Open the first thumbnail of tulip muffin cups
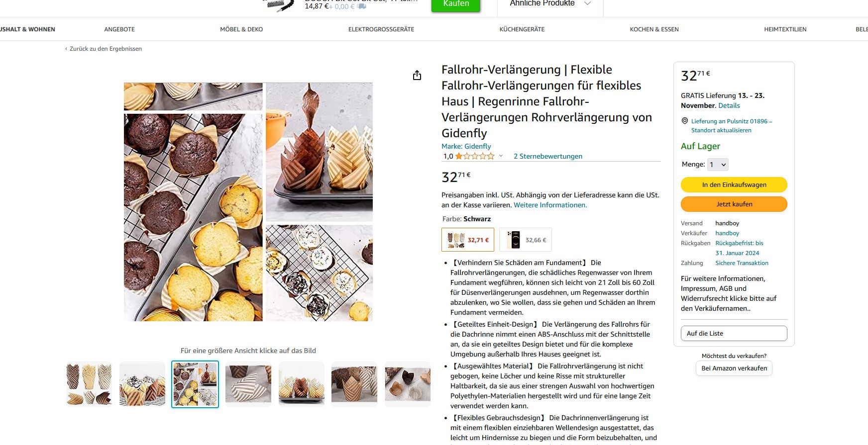Viewport: 868px width, 445px height. point(89,384)
